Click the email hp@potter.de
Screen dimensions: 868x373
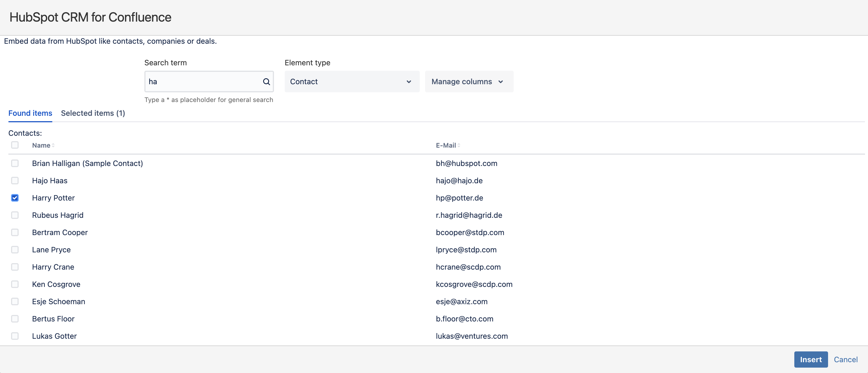click(460, 198)
